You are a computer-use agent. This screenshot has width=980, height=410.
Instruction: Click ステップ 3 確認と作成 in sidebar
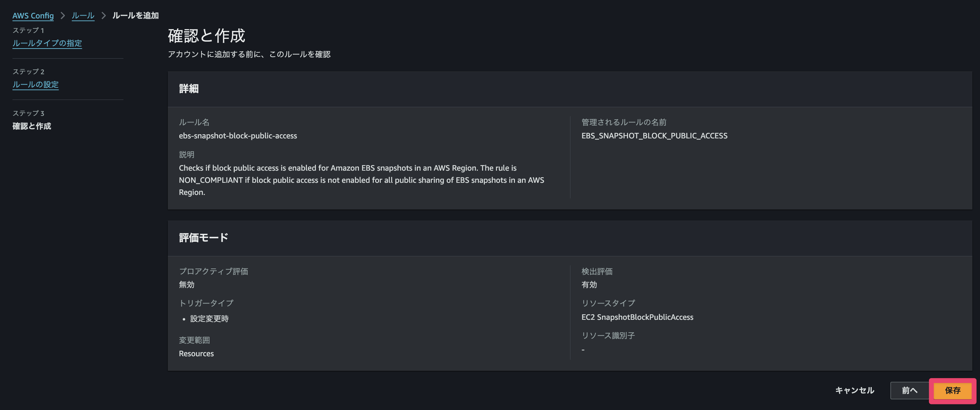tap(31, 126)
